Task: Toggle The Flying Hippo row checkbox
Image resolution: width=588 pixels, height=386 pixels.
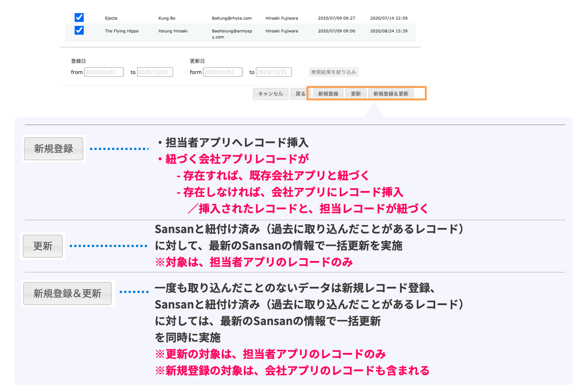Action: coord(79,31)
